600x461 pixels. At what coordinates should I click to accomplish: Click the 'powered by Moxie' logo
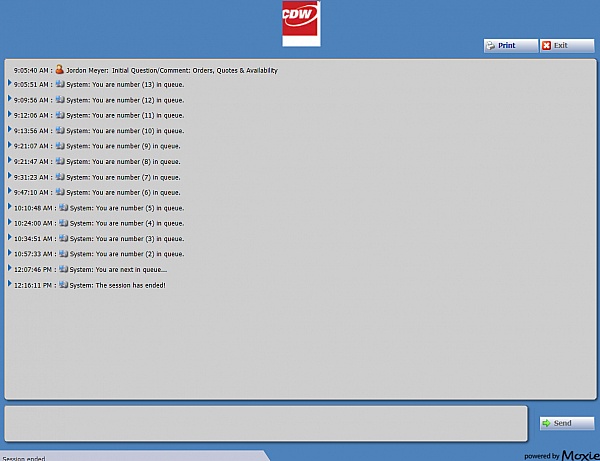click(x=562, y=455)
